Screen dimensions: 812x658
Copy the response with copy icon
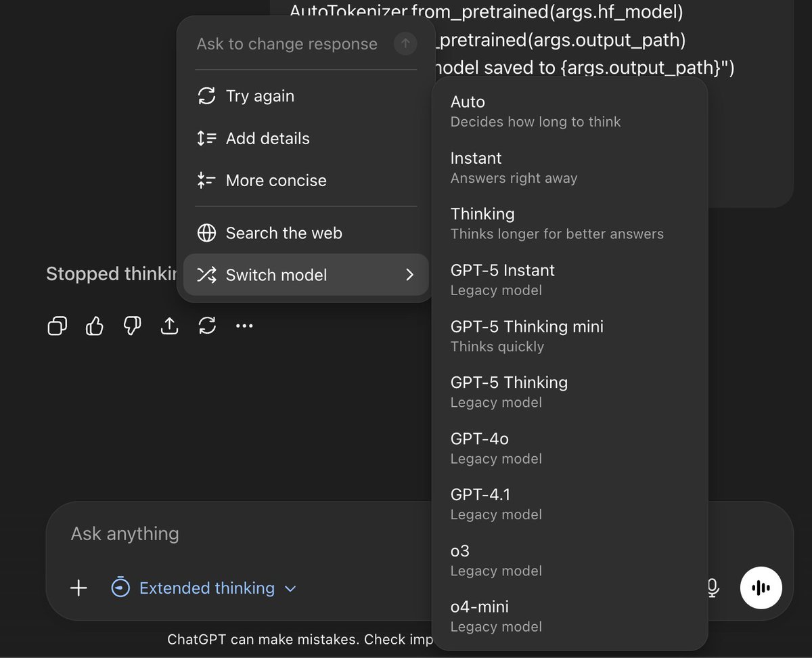(x=58, y=326)
